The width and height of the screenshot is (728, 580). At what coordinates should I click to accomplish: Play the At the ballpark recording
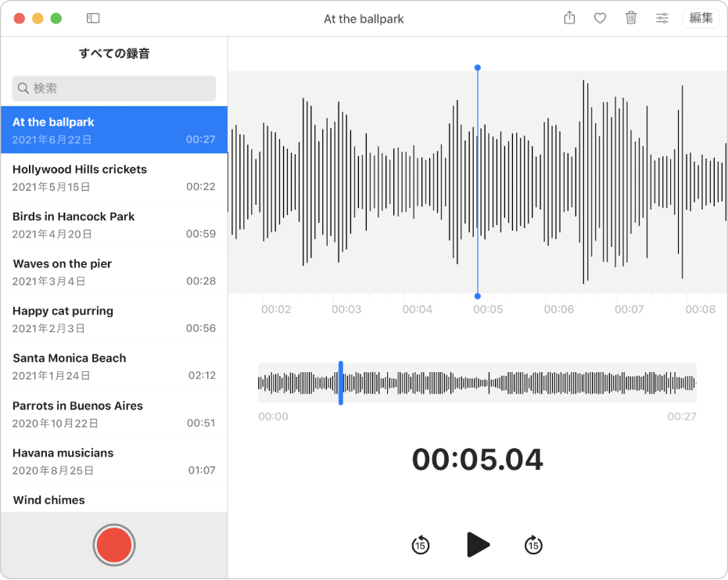click(x=478, y=545)
